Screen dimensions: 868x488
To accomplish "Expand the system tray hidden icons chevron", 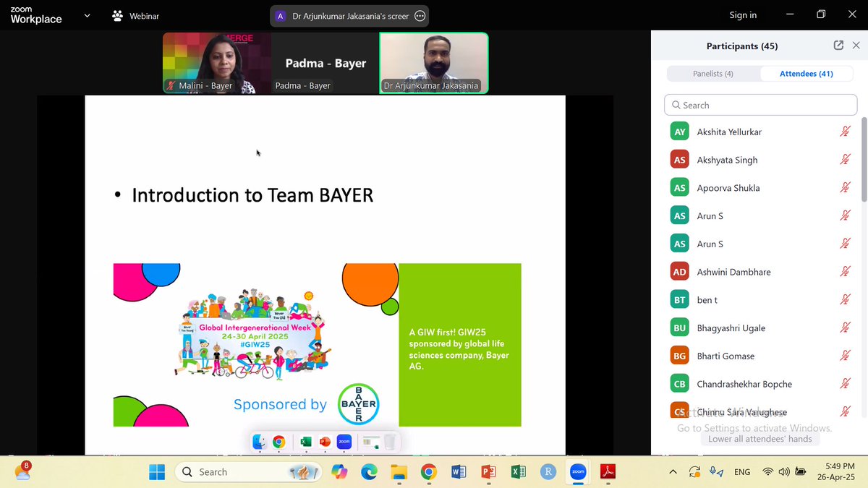I will [x=673, y=472].
